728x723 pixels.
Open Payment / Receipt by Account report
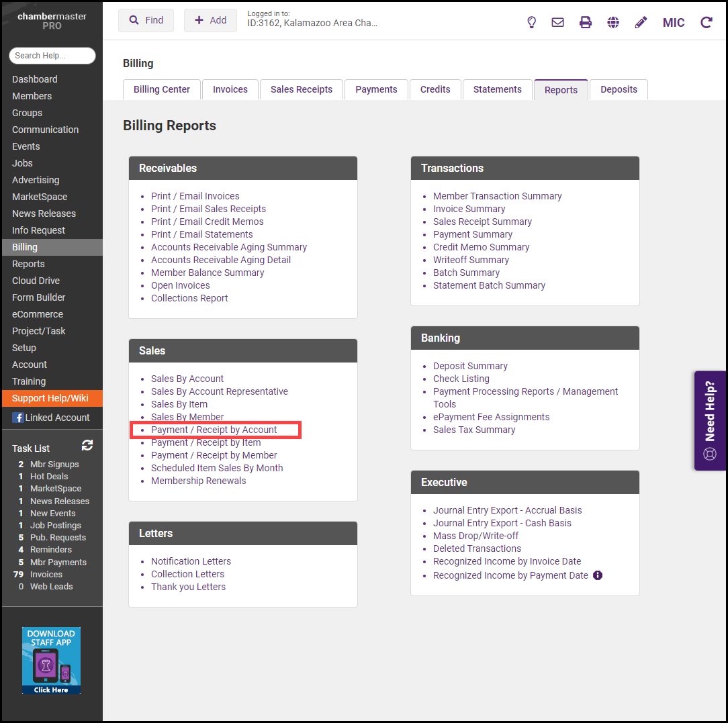click(214, 430)
